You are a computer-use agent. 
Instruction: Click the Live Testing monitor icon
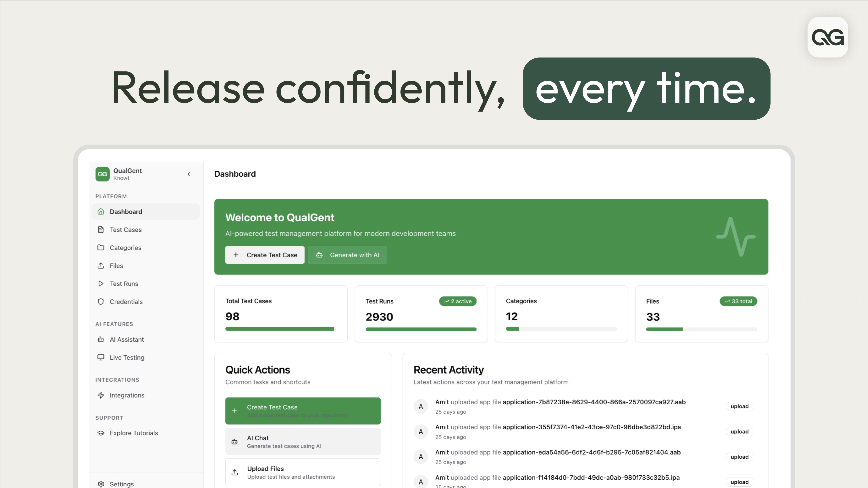[x=100, y=357]
